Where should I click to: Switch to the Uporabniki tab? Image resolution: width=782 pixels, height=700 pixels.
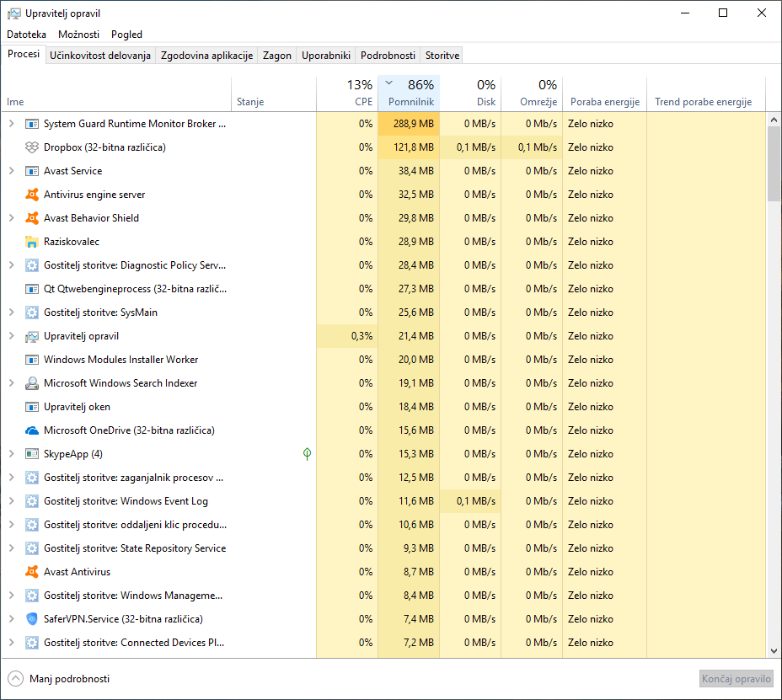[x=326, y=56]
